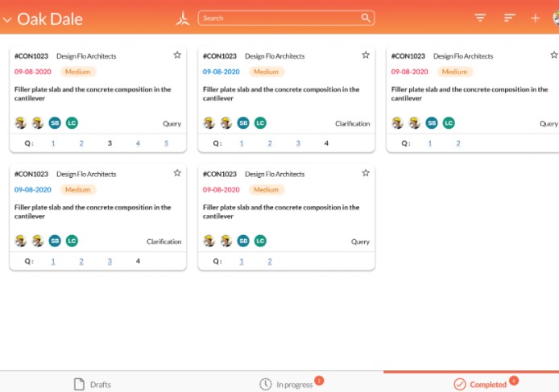Click the Query label on five-question card
Viewport: 559px width, 392px height.
click(172, 124)
